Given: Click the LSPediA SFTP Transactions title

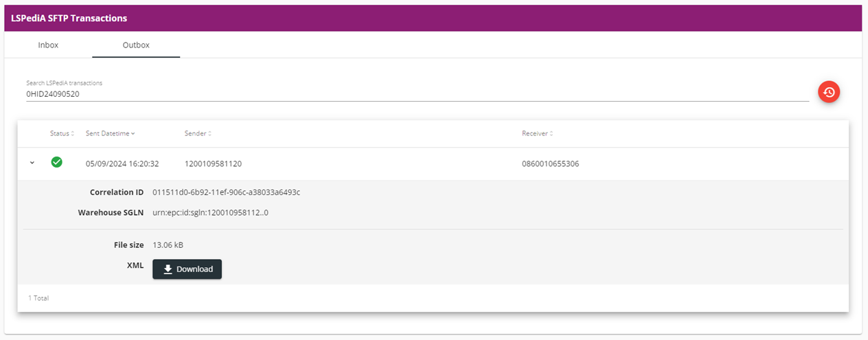Looking at the screenshot, I should (x=69, y=18).
